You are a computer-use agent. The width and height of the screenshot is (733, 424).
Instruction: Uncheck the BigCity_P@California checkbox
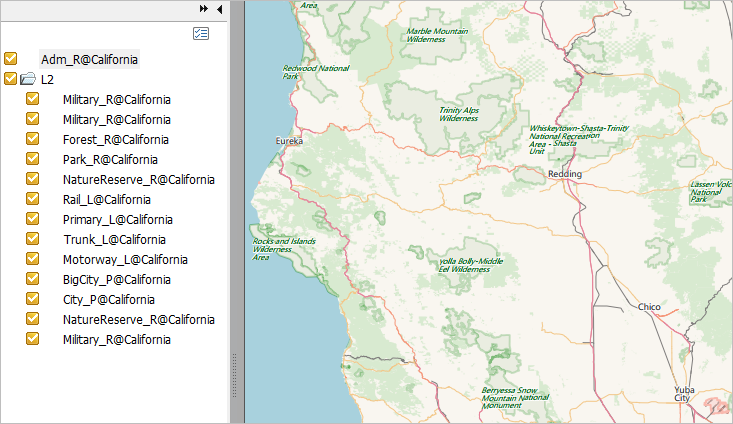(33, 279)
